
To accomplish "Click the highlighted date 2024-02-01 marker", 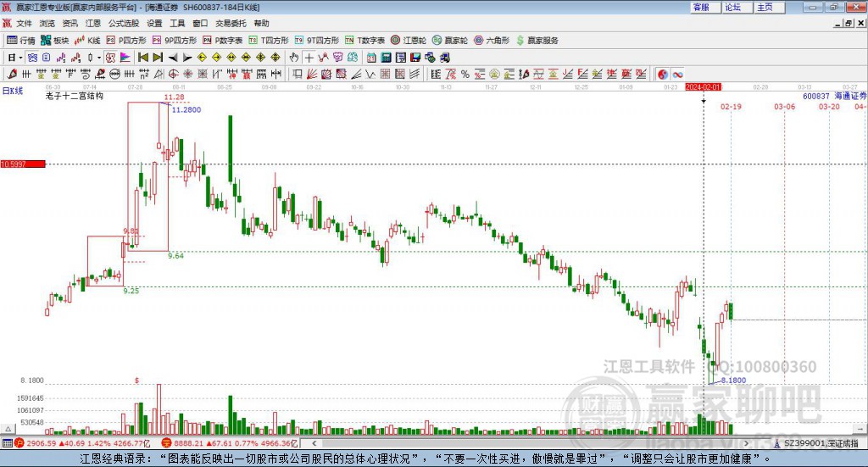I will coord(703,87).
